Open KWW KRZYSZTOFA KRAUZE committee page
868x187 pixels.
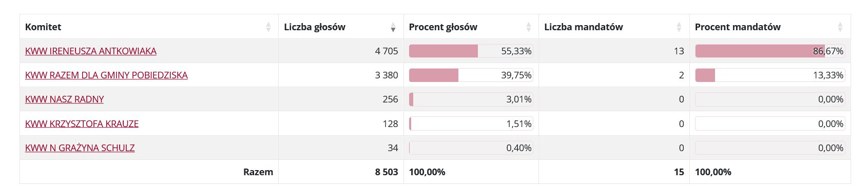point(82,123)
